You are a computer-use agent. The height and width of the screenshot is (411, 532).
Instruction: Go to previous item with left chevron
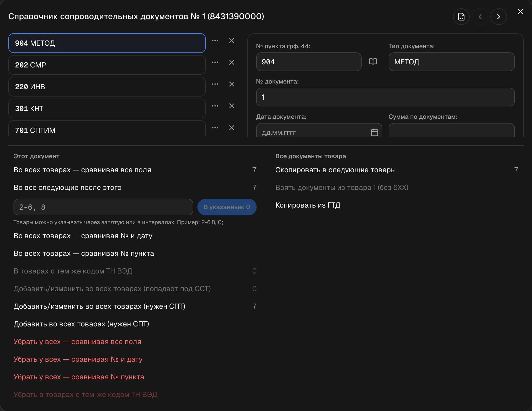coord(480,17)
